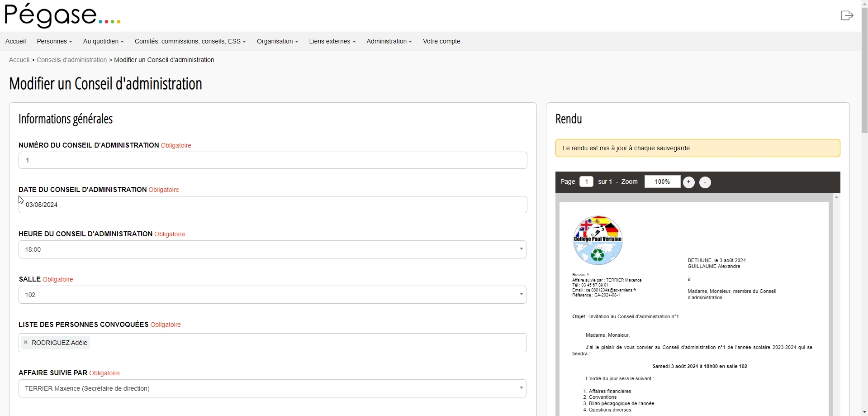Open the Organisation menu
Screen dimensions: 868x416
pos(277,41)
